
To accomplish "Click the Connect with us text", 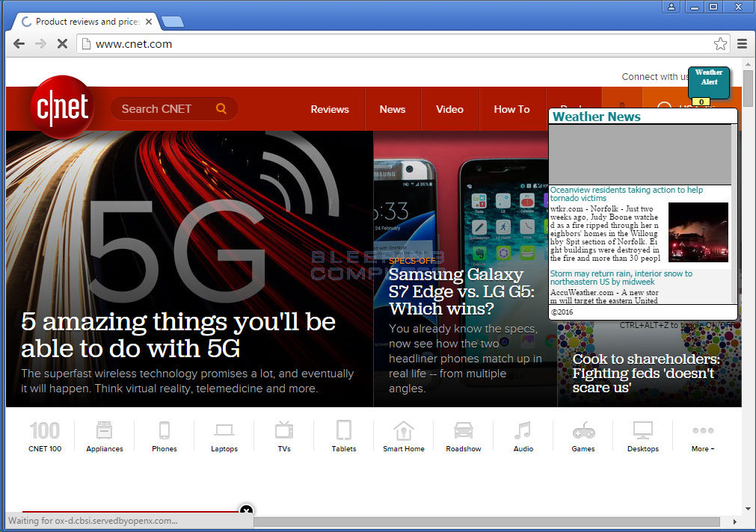I will (x=655, y=77).
